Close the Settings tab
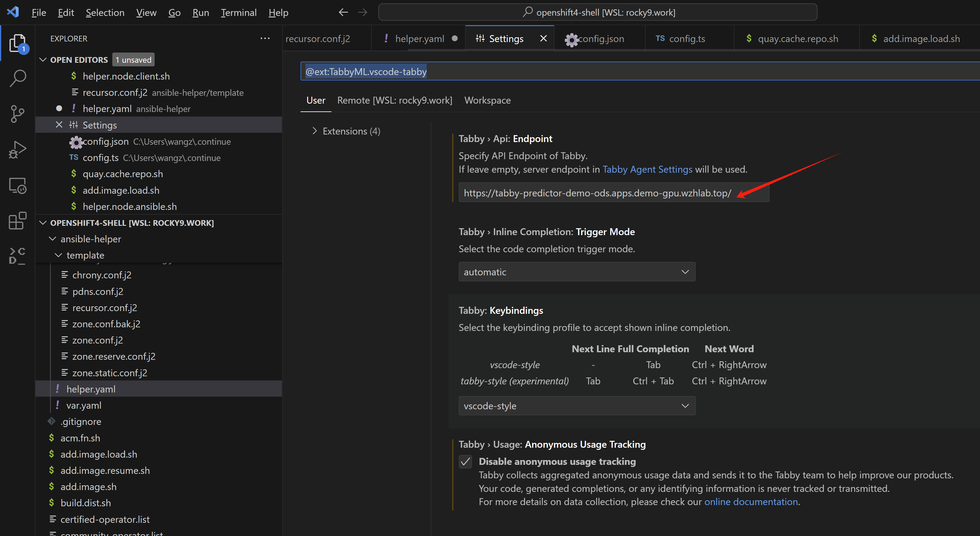This screenshot has height=536, width=980. [x=543, y=38]
